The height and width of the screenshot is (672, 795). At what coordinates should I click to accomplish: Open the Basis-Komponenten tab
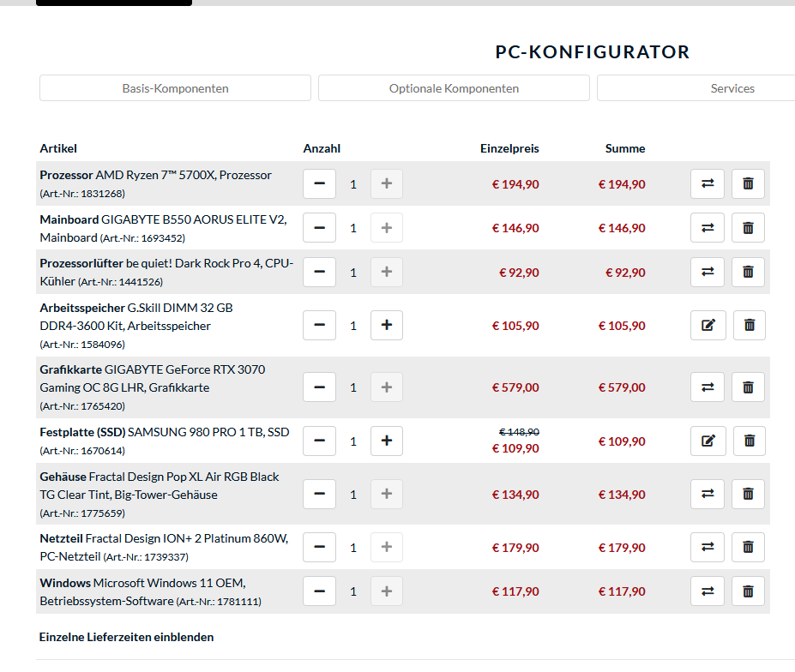point(176,88)
